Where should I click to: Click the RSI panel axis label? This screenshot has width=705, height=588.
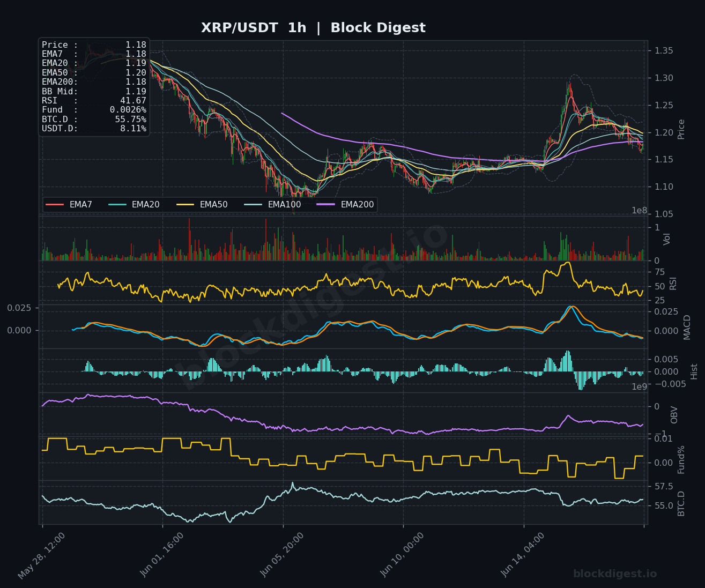(673, 284)
